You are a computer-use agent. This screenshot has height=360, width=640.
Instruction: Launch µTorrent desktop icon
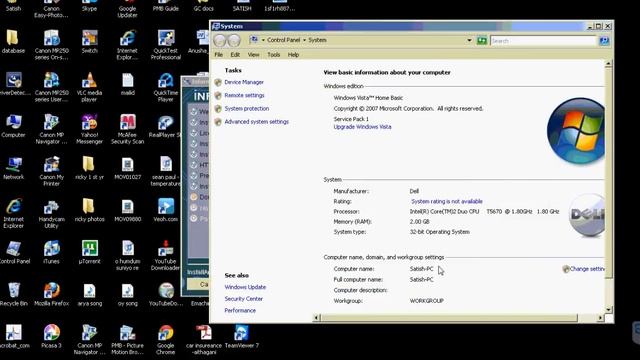(89, 252)
